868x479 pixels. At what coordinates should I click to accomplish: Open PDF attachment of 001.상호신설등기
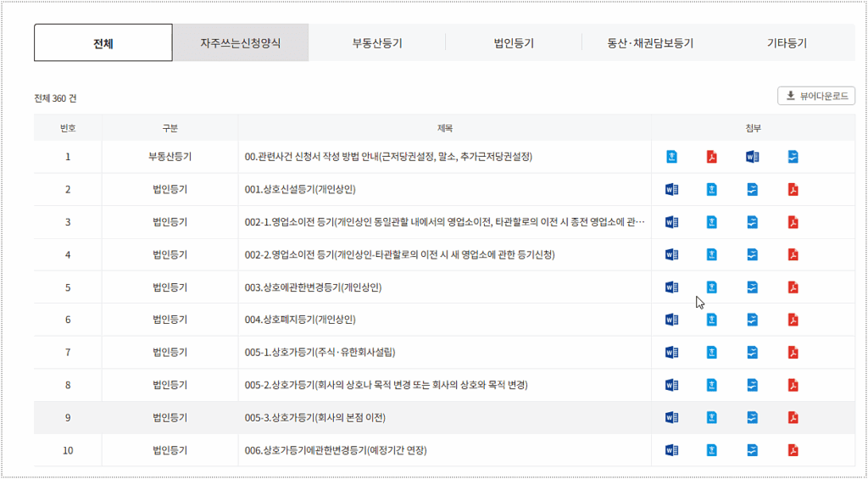point(793,190)
